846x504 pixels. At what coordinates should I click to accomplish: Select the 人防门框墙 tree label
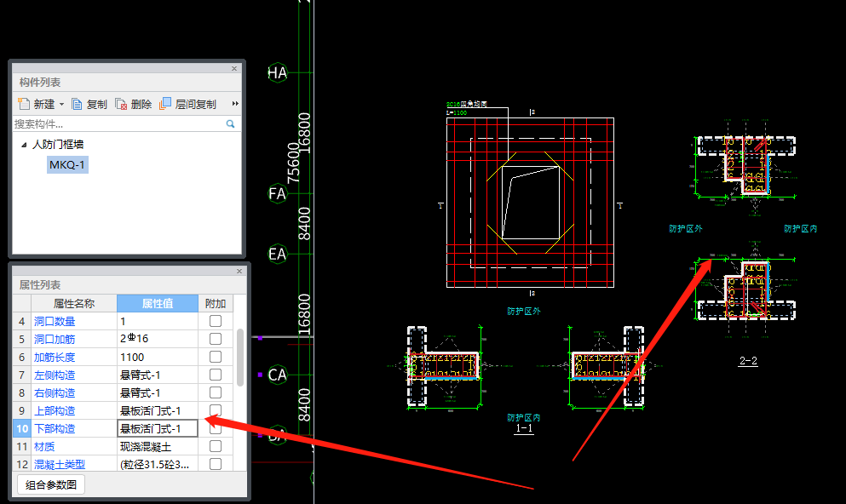click(58, 145)
